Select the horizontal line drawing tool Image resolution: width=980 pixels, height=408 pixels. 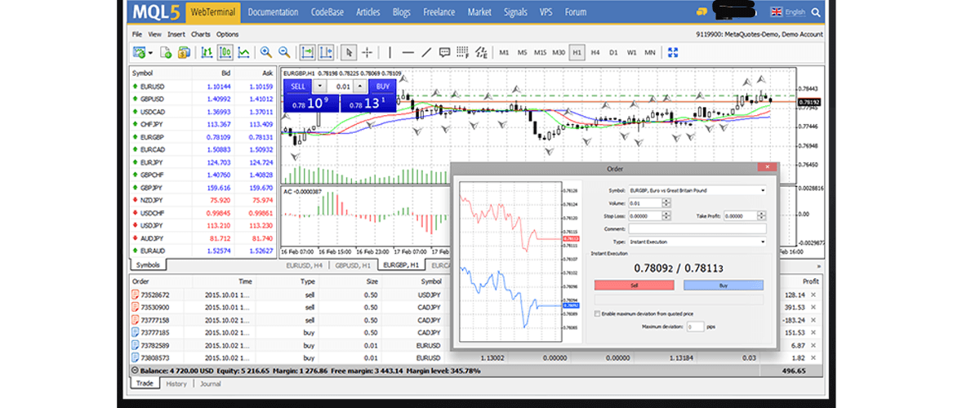[408, 52]
